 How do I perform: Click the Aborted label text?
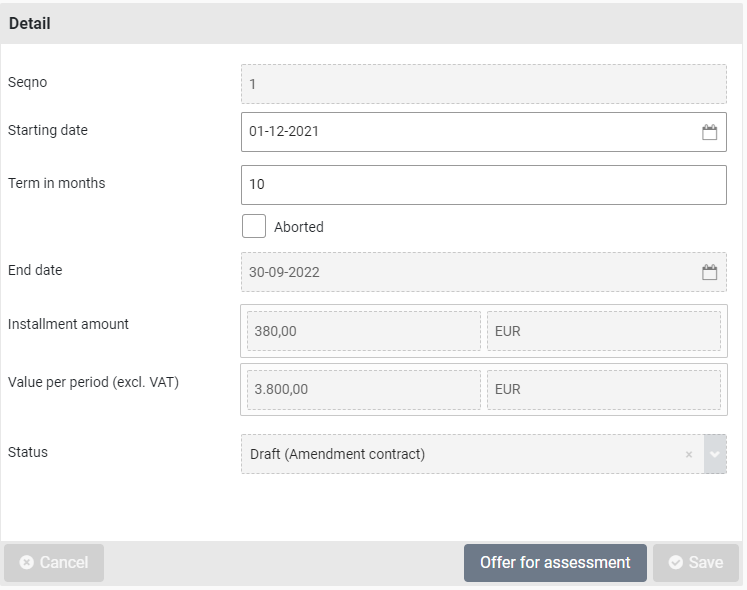(x=299, y=227)
